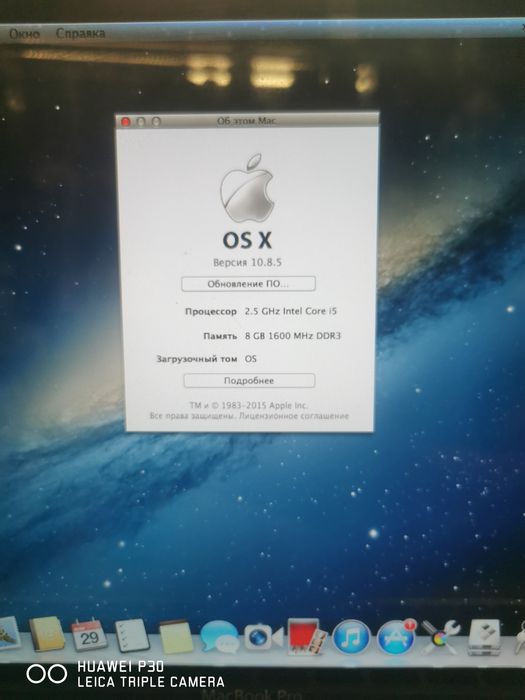Open the Calendar icon showing 29

click(89, 635)
